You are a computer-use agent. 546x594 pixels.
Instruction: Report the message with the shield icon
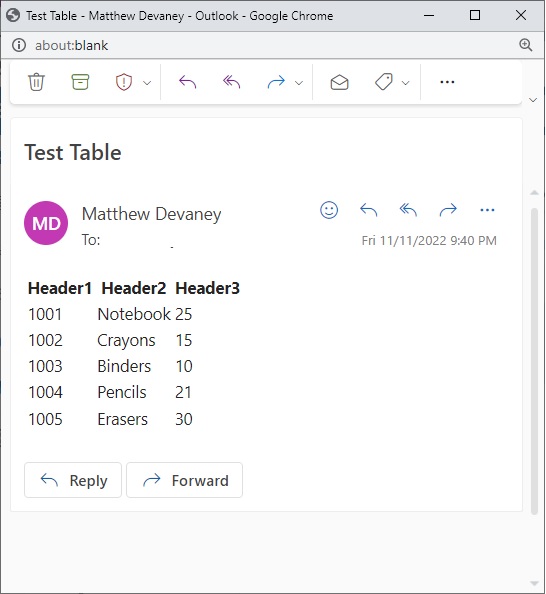point(124,82)
